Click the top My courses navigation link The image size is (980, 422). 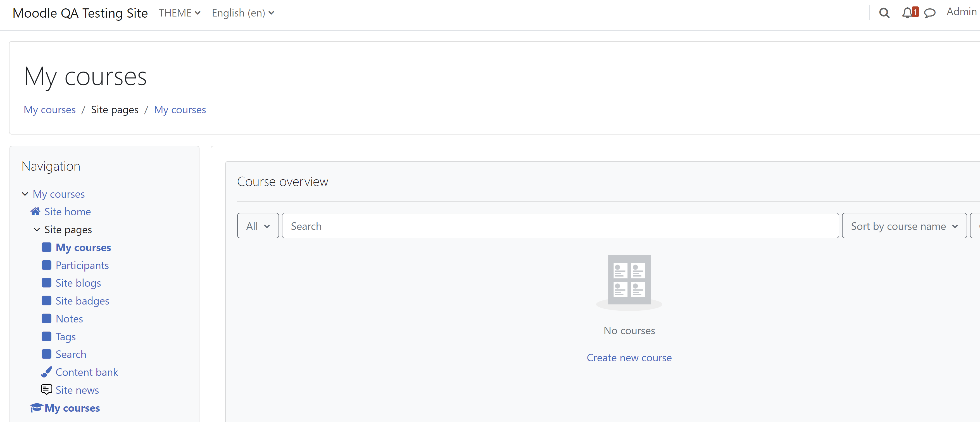[59, 194]
